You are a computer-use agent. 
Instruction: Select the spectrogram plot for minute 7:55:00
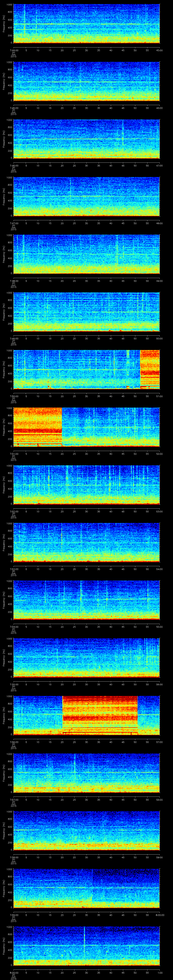click(86, 658)
